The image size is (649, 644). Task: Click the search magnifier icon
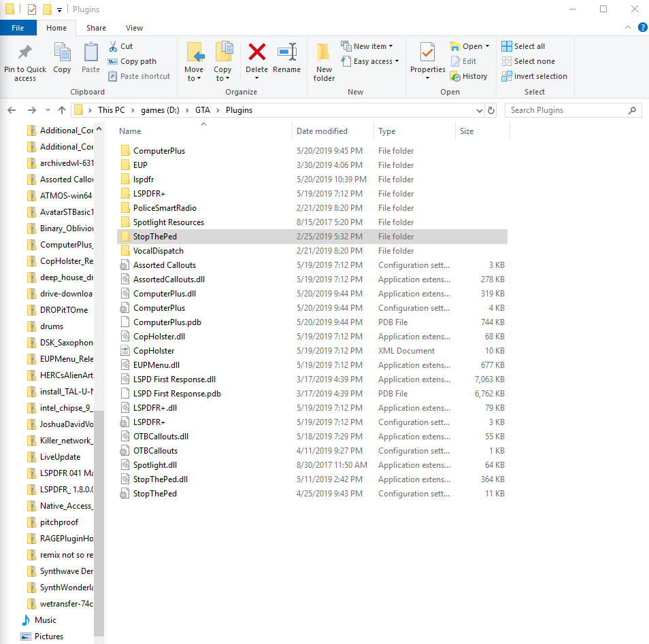tap(632, 110)
